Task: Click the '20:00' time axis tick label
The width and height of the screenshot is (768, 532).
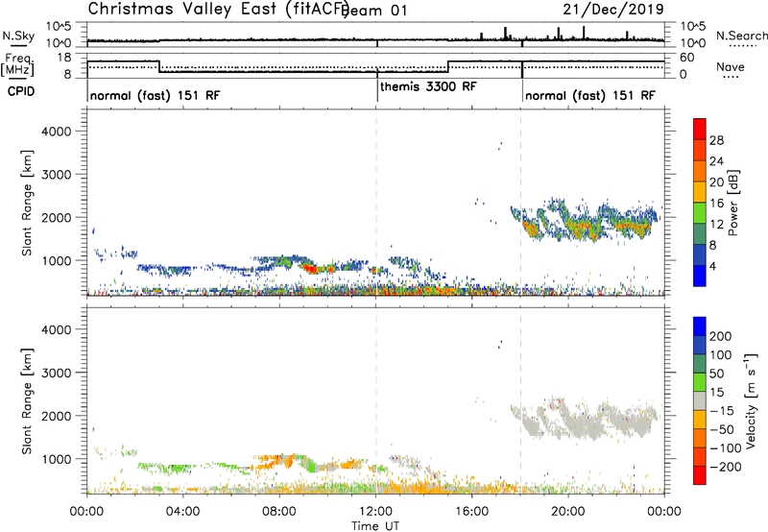Action: pos(568,512)
